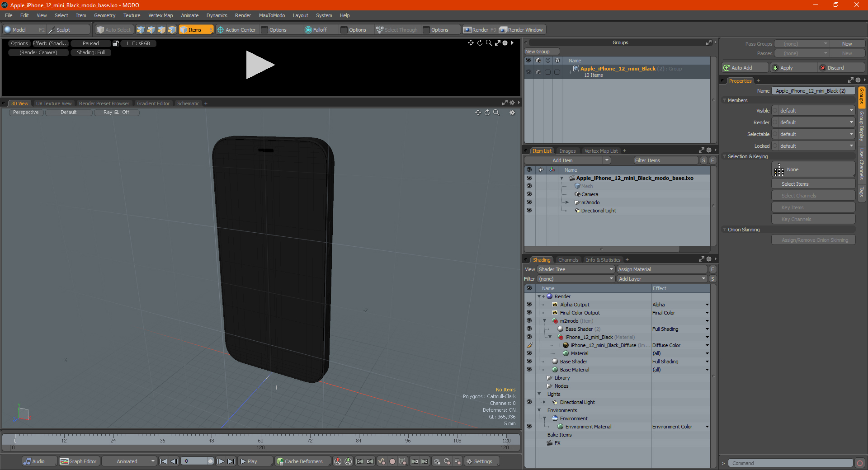Open the Texture menu
Image resolution: width=868 pixels, height=470 pixels.
coord(132,15)
